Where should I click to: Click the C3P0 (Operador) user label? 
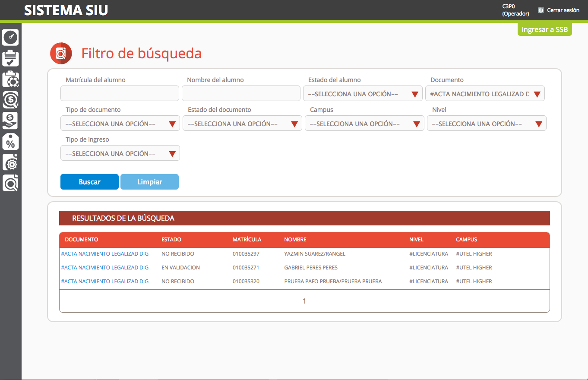pos(515,10)
